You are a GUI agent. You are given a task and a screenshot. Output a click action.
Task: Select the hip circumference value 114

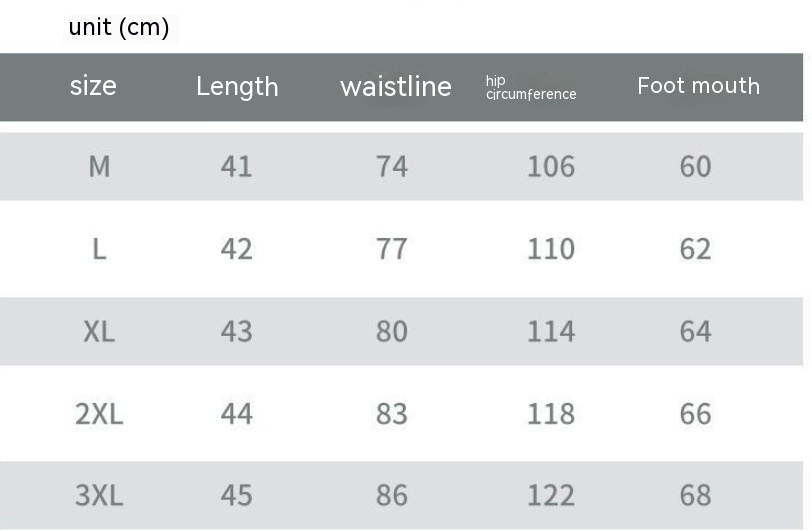(x=551, y=331)
